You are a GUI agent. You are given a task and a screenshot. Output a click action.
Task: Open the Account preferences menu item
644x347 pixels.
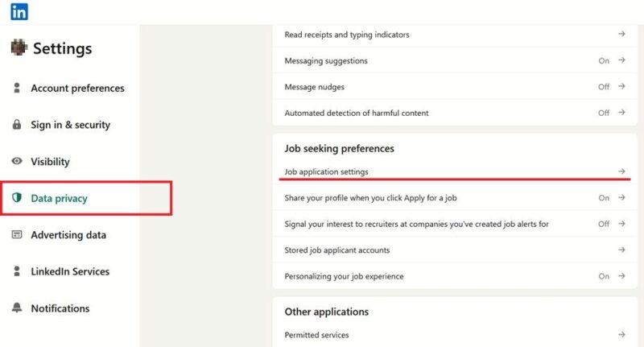click(x=77, y=88)
